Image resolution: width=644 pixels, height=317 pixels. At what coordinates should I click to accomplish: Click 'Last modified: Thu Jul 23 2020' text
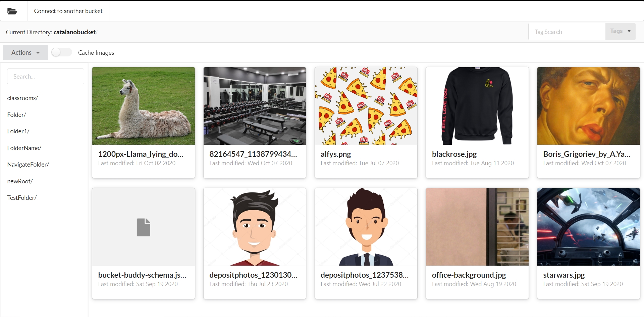(249, 284)
